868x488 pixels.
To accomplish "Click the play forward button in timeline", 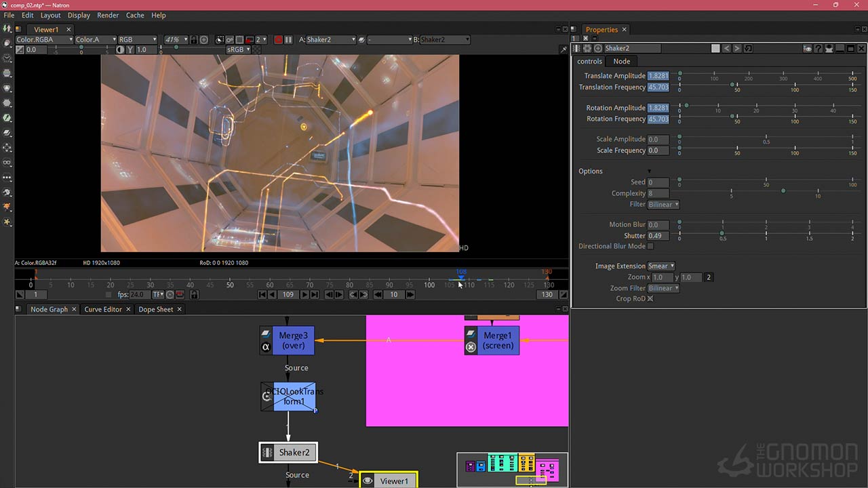I will (304, 295).
